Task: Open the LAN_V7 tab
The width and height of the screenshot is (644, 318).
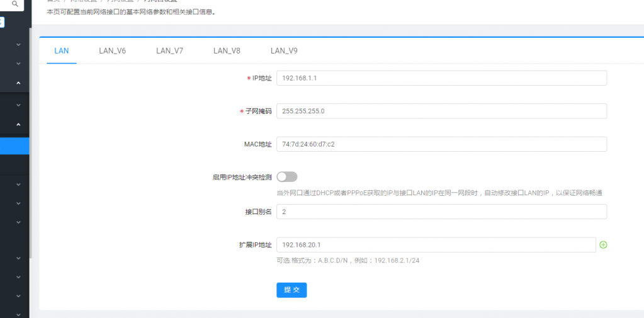Action: tap(169, 51)
